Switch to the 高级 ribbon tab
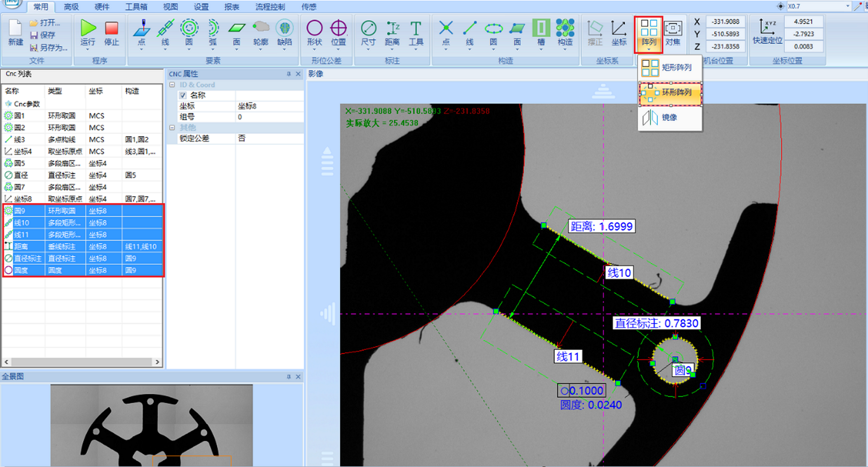Viewport: 868px width, 467px height. click(71, 7)
